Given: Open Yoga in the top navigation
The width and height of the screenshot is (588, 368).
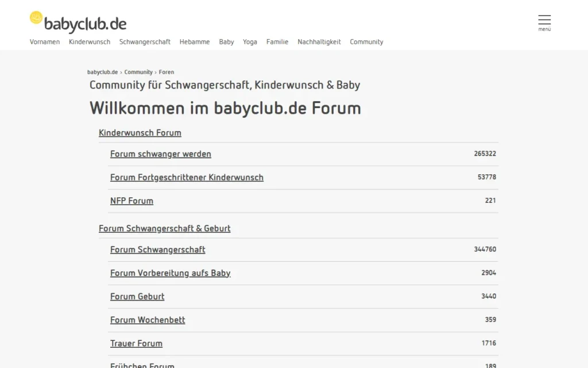Looking at the screenshot, I should point(250,41).
